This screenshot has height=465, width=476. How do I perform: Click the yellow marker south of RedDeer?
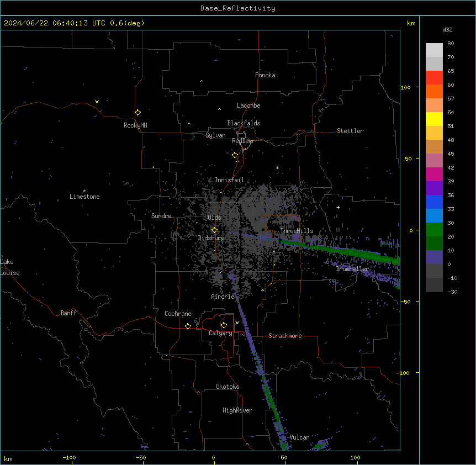point(235,155)
